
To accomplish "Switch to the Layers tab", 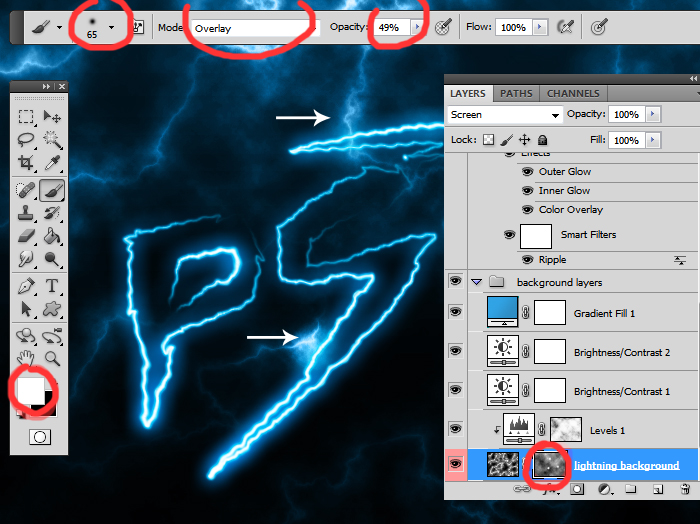I will pos(467,94).
